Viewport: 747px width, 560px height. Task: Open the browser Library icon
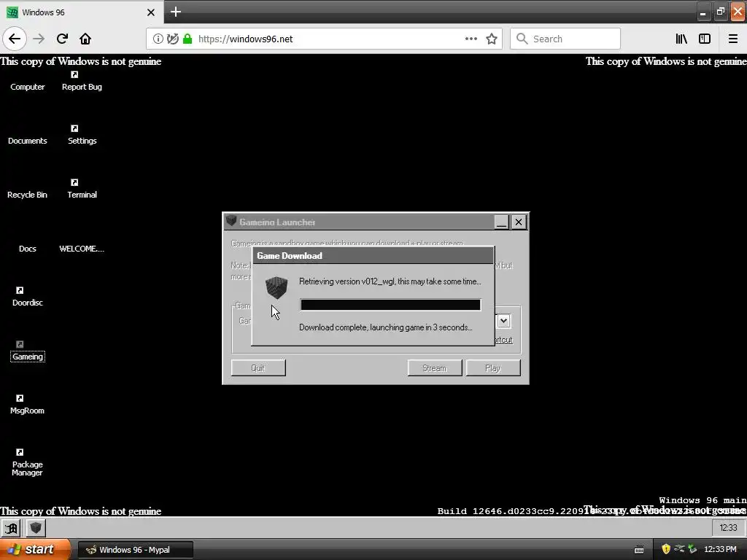(681, 39)
